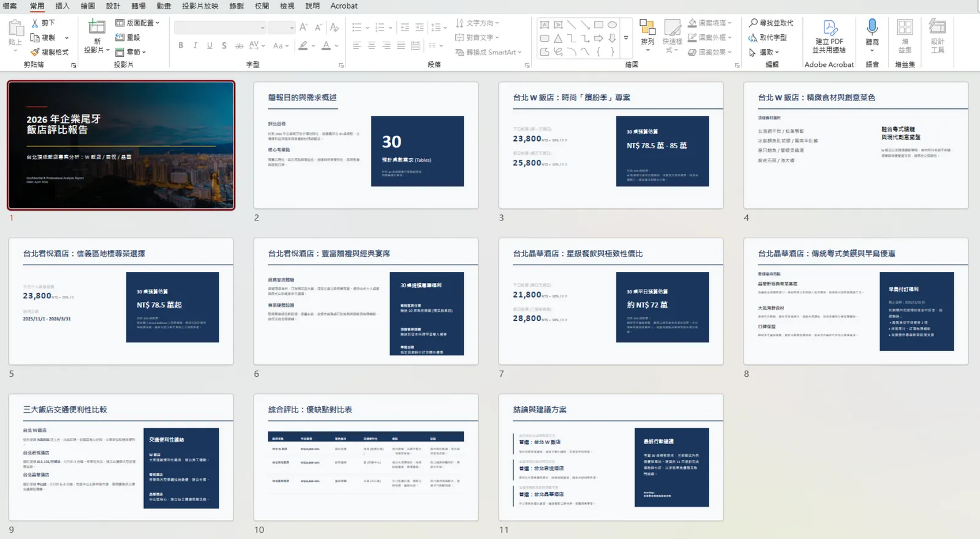Clear all text formatting via eraser icon

point(334,28)
